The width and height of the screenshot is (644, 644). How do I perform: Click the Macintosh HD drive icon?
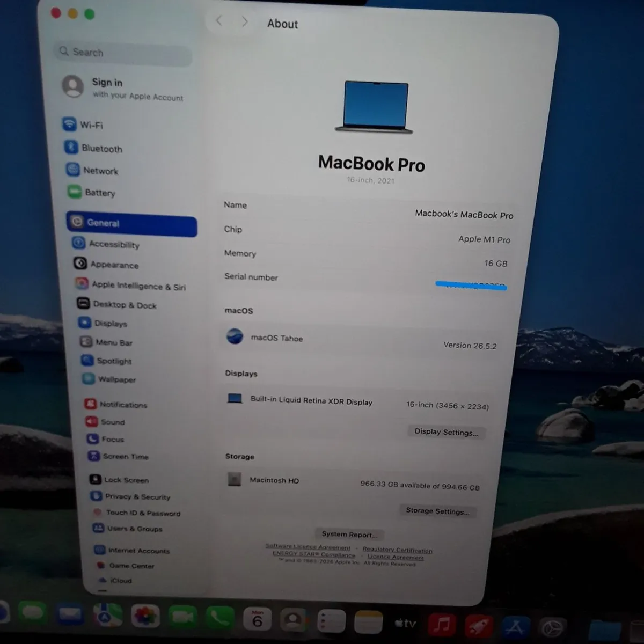point(234,479)
